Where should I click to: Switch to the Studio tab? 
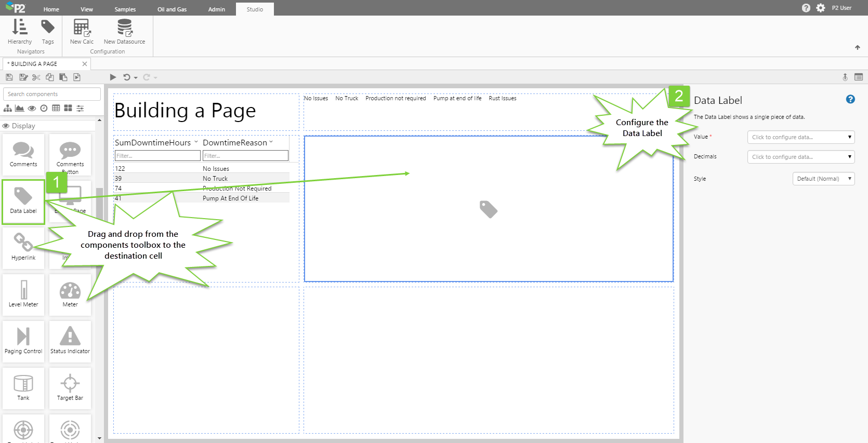click(x=255, y=9)
